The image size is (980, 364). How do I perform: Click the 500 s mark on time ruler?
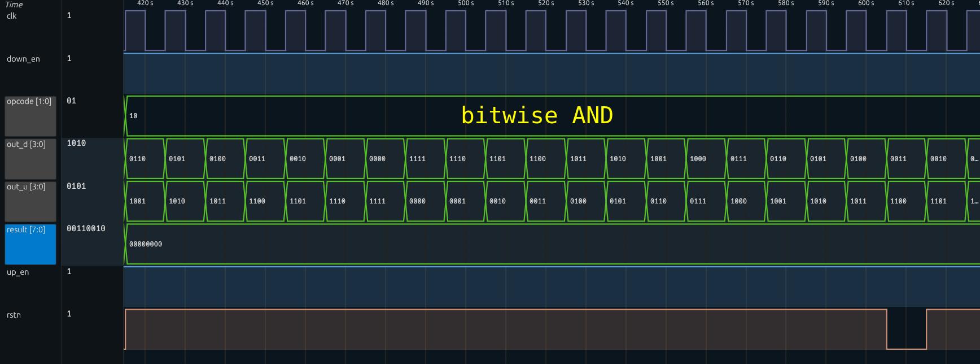pos(466,3)
